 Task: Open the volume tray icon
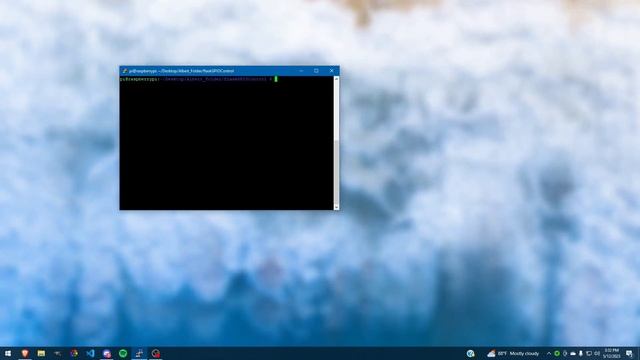597,353
